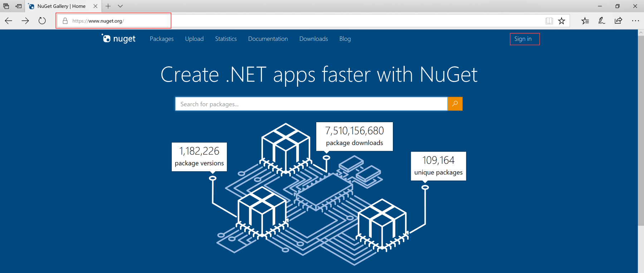The image size is (644, 273).
Task: Open the Favorites hub
Action: [585, 21]
